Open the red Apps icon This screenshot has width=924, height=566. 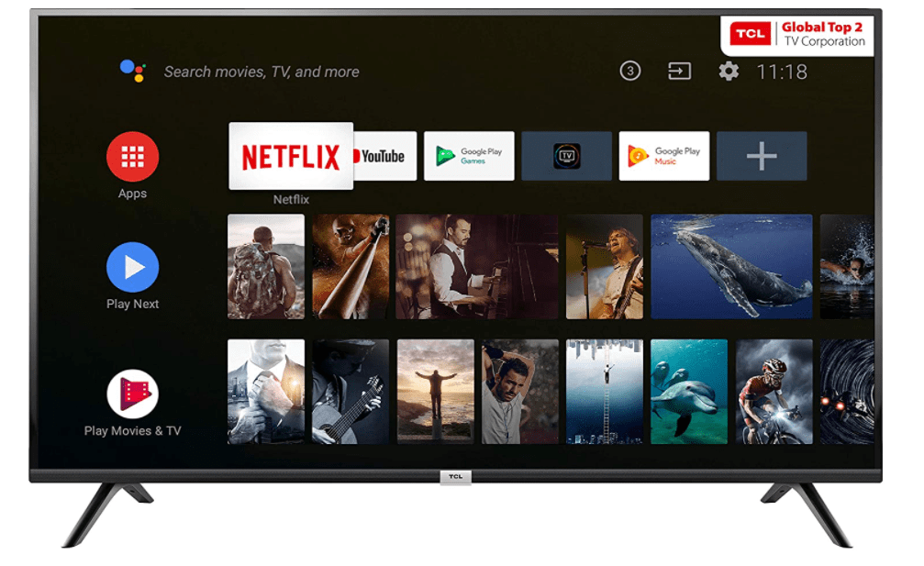pos(133,157)
